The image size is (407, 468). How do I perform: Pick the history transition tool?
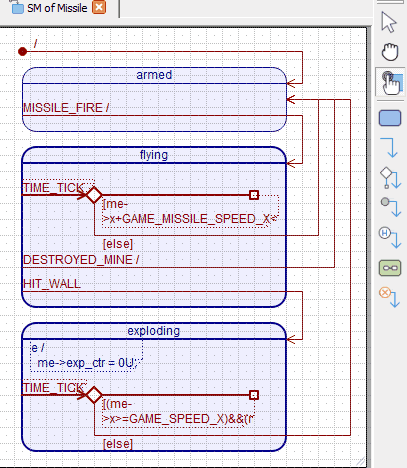pos(390,237)
